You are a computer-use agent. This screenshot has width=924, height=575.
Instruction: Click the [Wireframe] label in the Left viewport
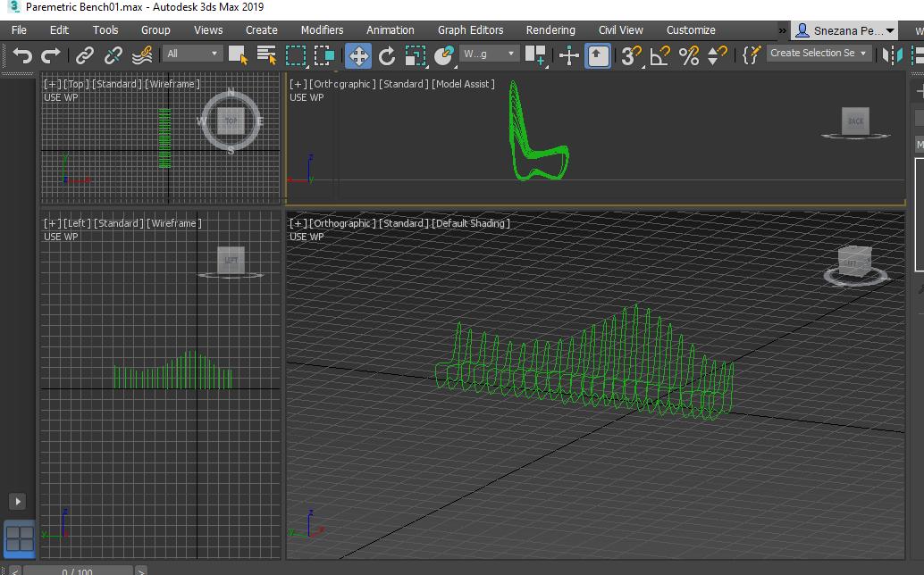(174, 223)
